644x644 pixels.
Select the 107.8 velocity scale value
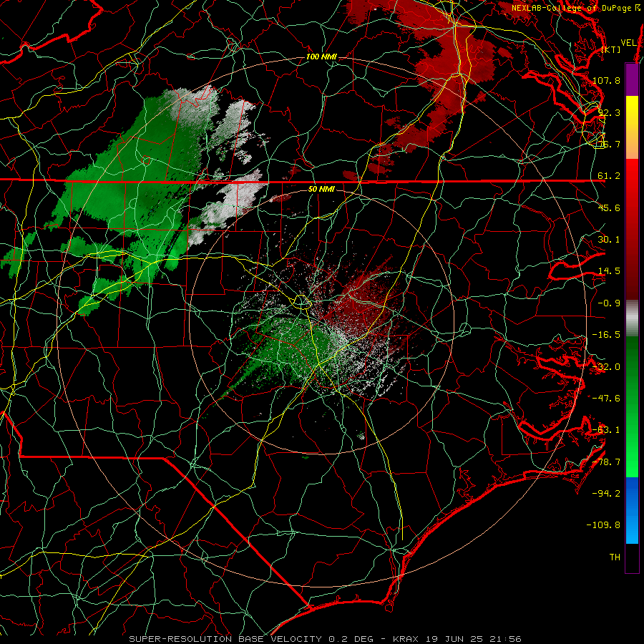[606, 80]
